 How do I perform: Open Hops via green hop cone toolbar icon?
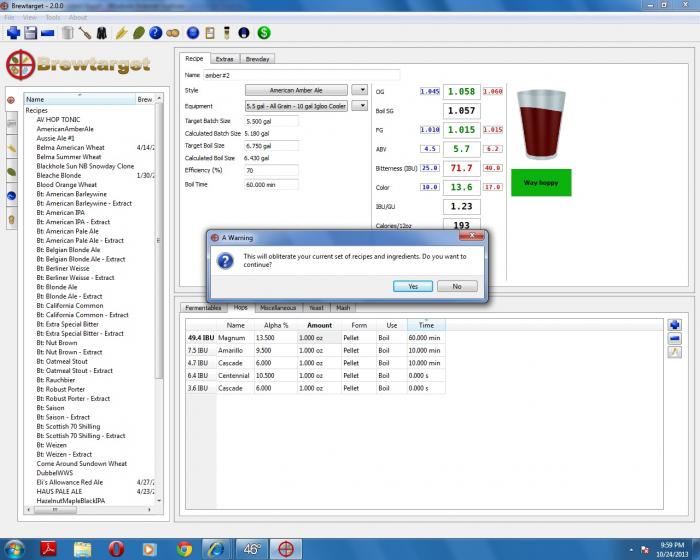pyautogui.click(x=138, y=33)
